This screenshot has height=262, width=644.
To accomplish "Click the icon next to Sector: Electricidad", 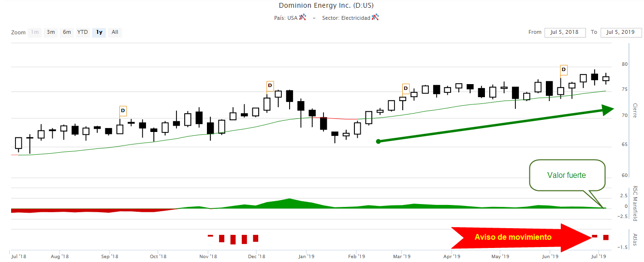I will click(x=375, y=17).
